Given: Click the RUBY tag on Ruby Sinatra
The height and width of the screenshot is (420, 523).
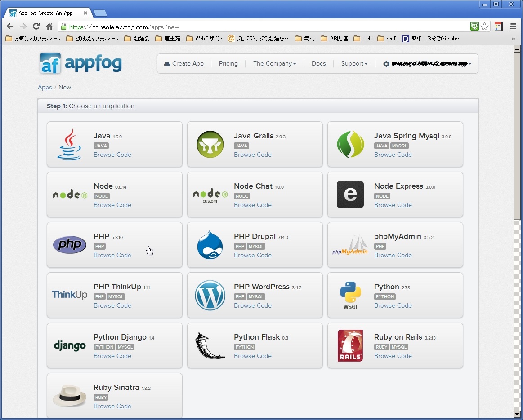Looking at the screenshot, I should pos(101,398).
